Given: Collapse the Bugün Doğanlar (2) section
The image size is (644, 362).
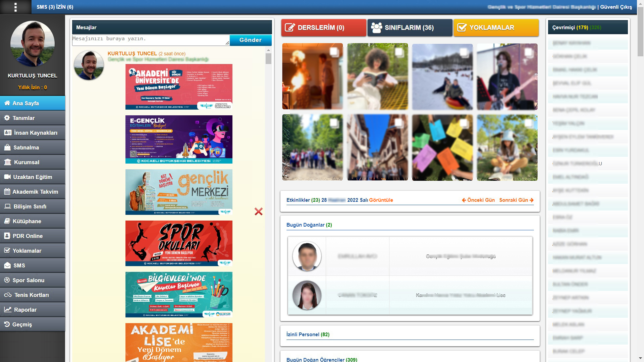Looking at the screenshot, I should tap(309, 225).
